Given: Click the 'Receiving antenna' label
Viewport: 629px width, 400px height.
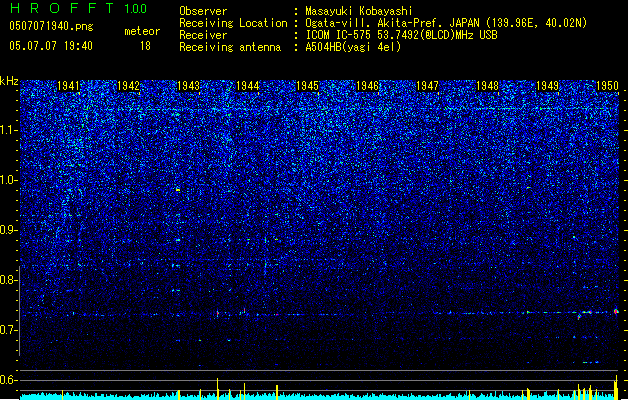Looking at the screenshot, I should 230,47.
